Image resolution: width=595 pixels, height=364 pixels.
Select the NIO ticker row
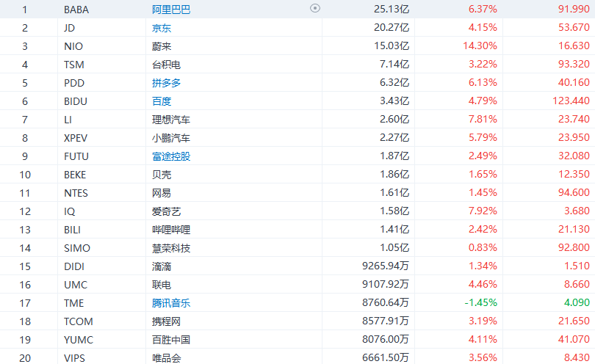(297, 46)
